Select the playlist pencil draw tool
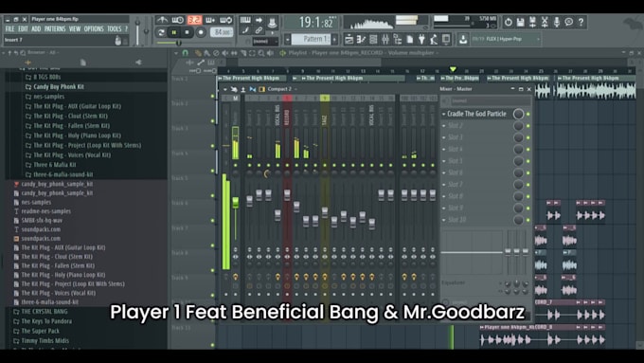 pyautogui.click(x=198, y=53)
